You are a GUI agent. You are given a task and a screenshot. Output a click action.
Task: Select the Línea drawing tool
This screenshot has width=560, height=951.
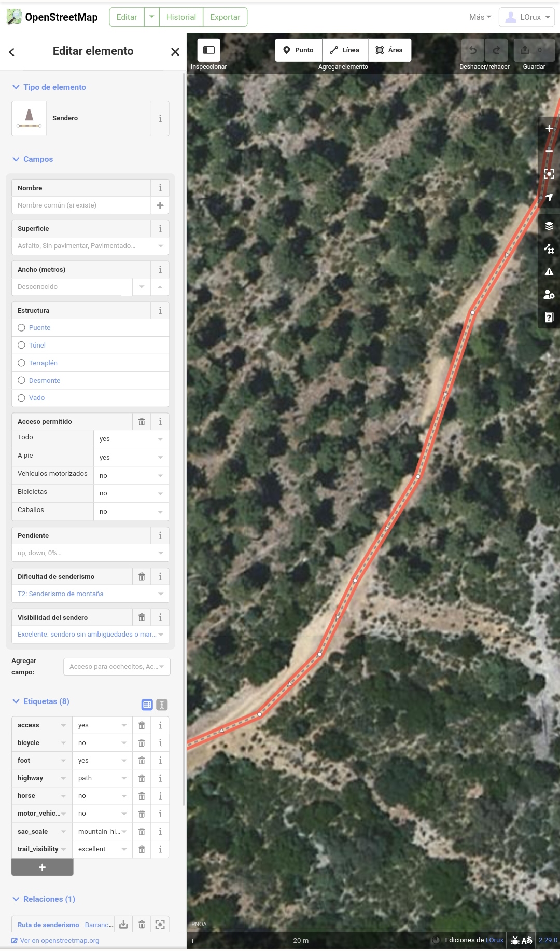pos(345,50)
